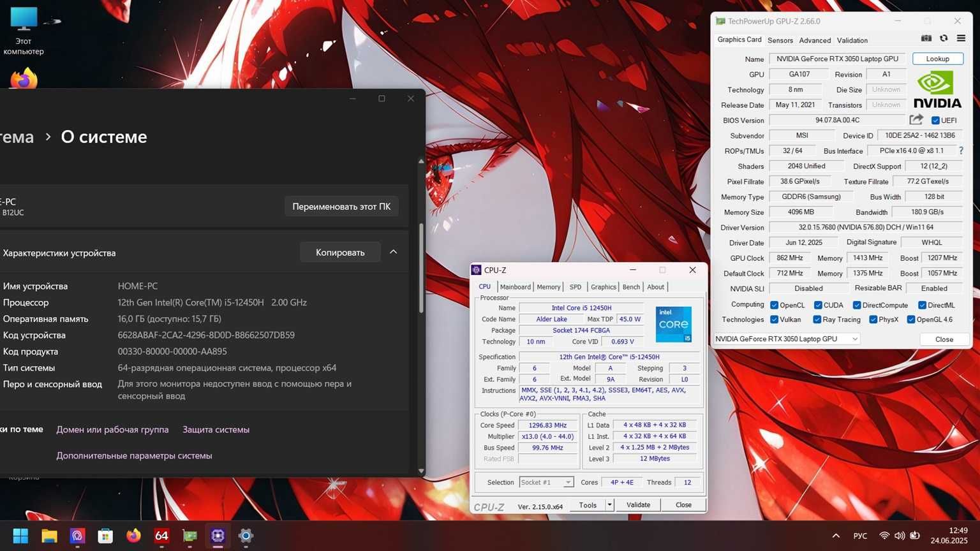
Task: Open the Graphics tab in CPU-Z
Action: pos(603,287)
